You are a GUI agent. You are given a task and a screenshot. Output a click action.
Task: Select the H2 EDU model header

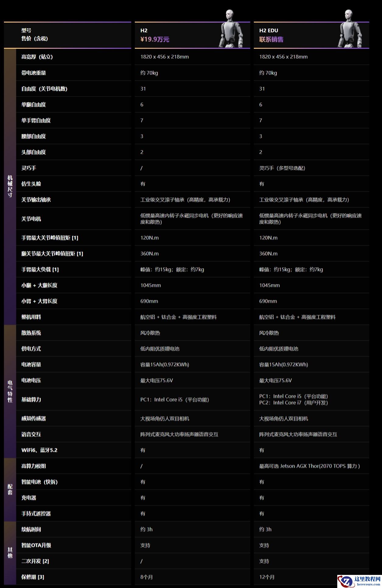(x=268, y=30)
